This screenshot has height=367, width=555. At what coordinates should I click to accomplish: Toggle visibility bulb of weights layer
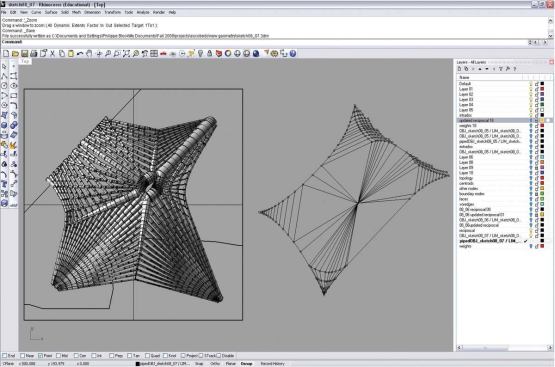click(531, 246)
